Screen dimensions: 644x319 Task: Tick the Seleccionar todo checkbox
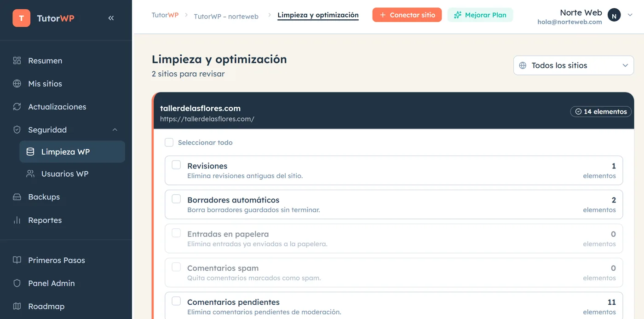(x=169, y=142)
